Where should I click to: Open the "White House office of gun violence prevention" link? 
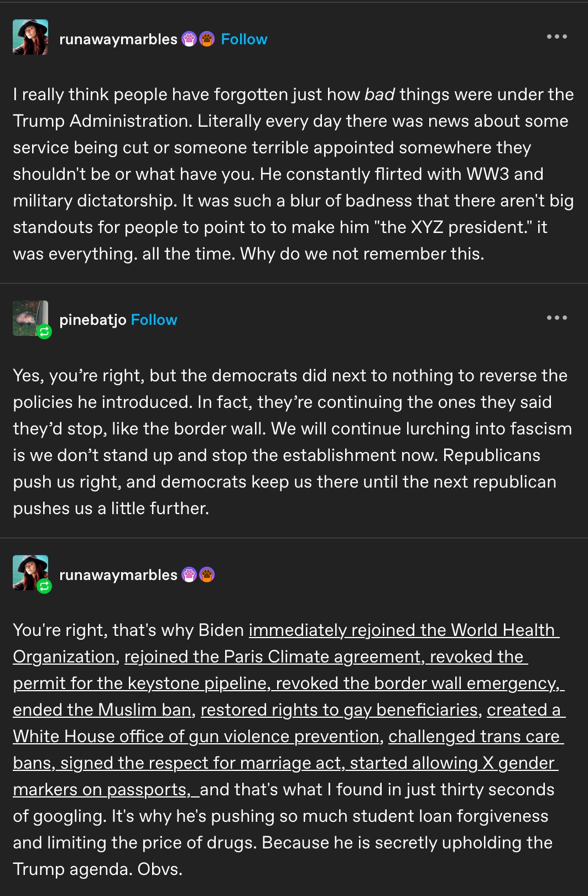click(x=196, y=736)
